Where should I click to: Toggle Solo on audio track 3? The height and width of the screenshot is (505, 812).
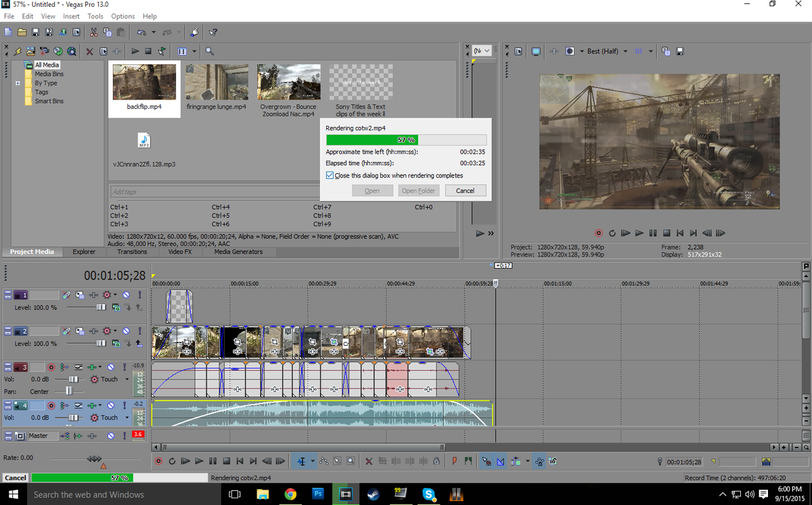point(125,367)
